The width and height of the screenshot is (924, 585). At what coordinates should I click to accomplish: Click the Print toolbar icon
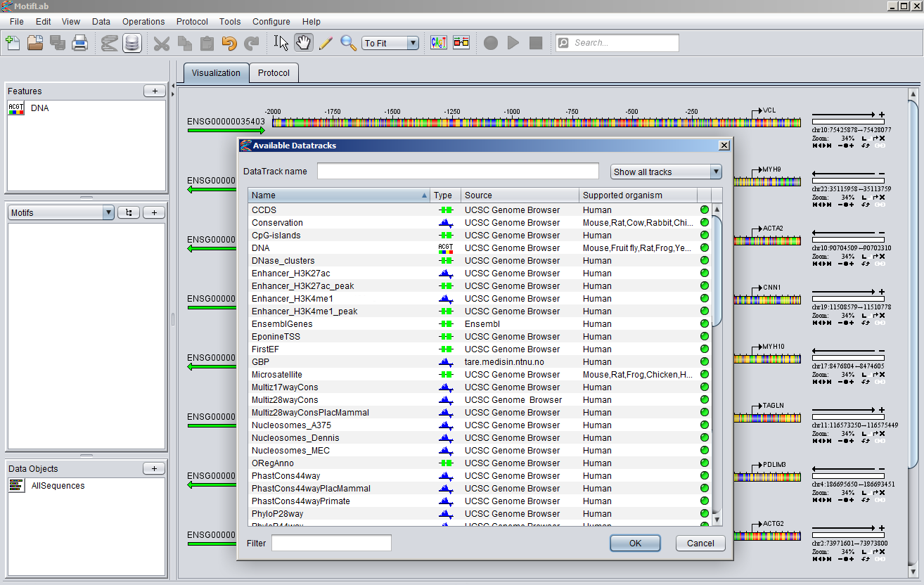[x=80, y=43]
